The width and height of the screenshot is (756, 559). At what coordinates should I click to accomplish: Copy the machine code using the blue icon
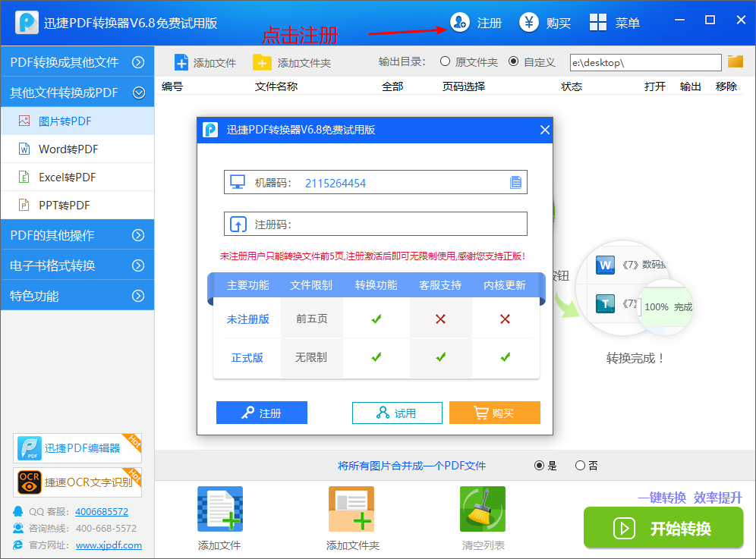pos(516,182)
